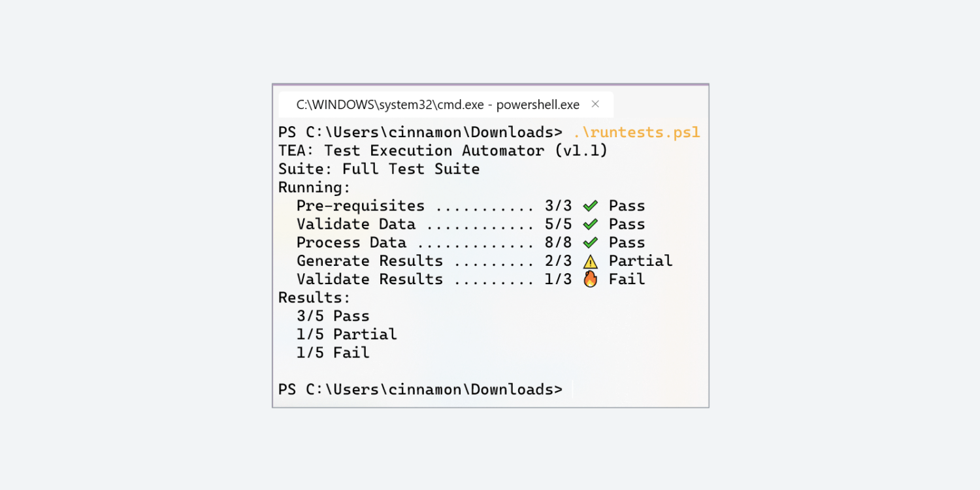Screen dimensions: 980x490
Task: Click the 8/8 count on Process Data
Action: [559, 242]
